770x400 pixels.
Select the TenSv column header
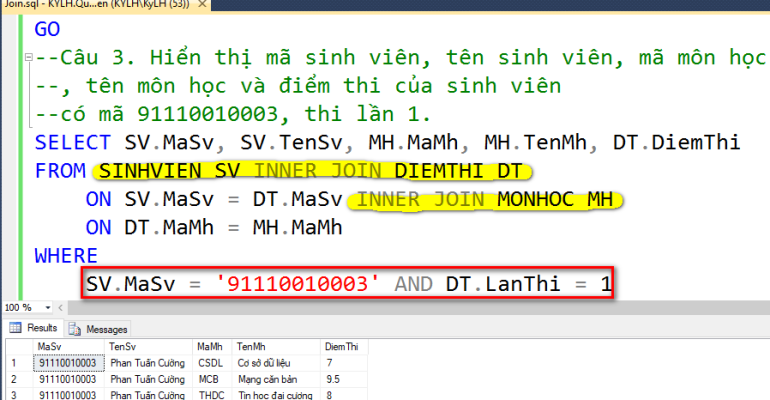pos(148,347)
